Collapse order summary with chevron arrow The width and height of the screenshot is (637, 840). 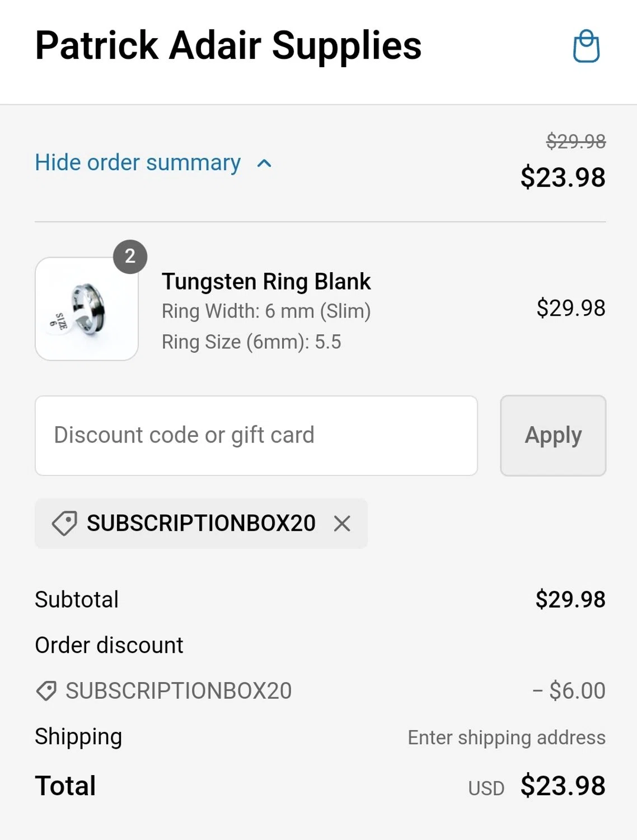click(264, 164)
